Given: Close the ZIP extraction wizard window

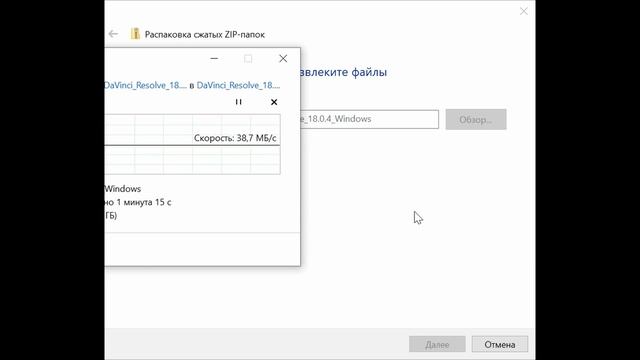Looking at the screenshot, I should point(524,11).
